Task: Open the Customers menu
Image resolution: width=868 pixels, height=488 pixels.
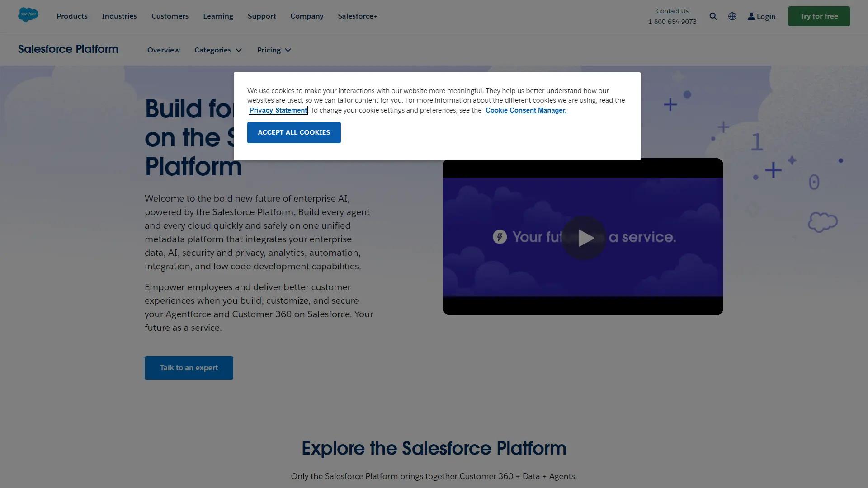Action: pyautogui.click(x=170, y=16)
